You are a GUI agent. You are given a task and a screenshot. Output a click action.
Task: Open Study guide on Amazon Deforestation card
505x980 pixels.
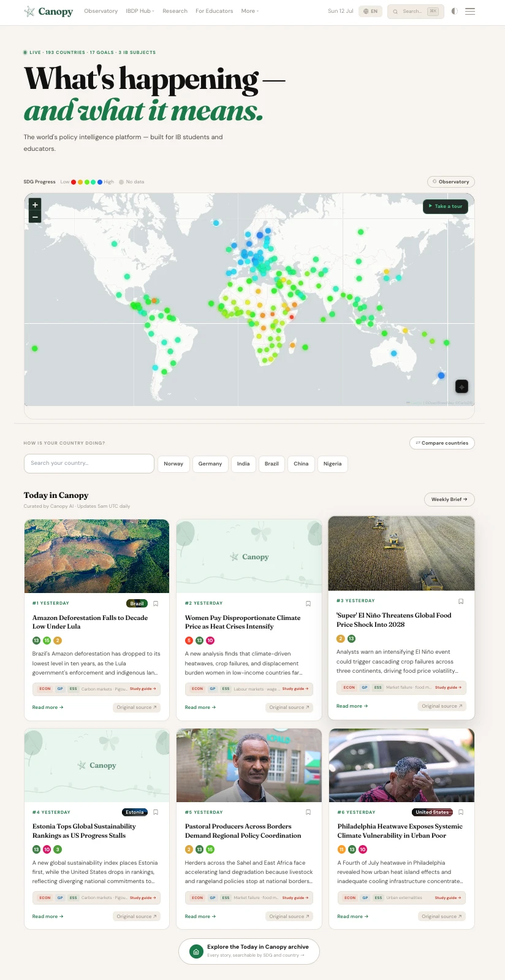click(x=143, y=689)
